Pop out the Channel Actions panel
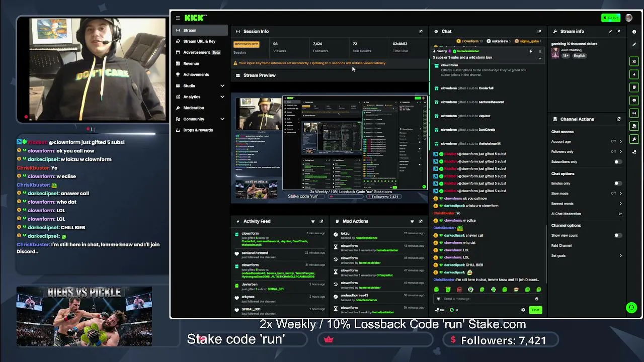Image resolution: width=644 pixels, height=362 pixels. (x=618, y=119)
